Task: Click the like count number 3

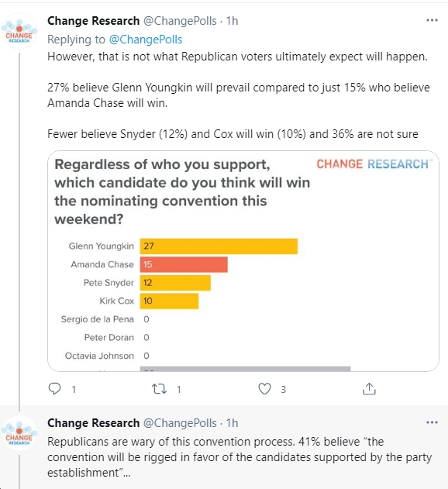Action: pos(283,389)
